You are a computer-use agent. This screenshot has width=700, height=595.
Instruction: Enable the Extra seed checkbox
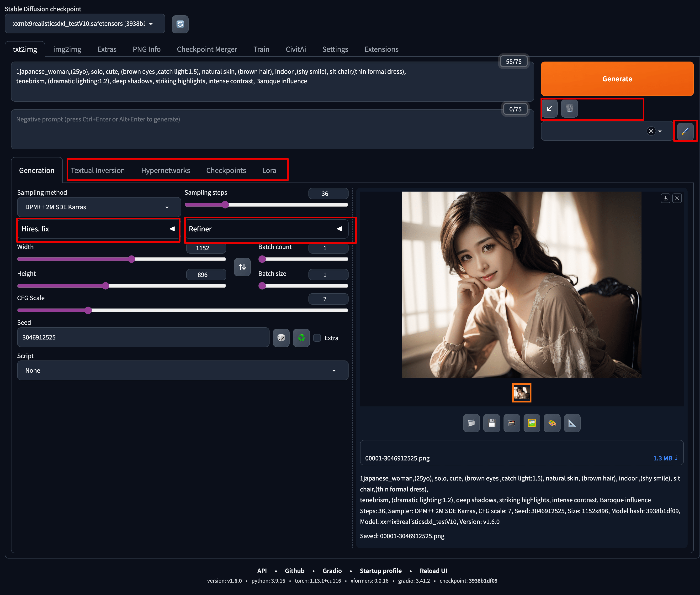coord(317,338)
